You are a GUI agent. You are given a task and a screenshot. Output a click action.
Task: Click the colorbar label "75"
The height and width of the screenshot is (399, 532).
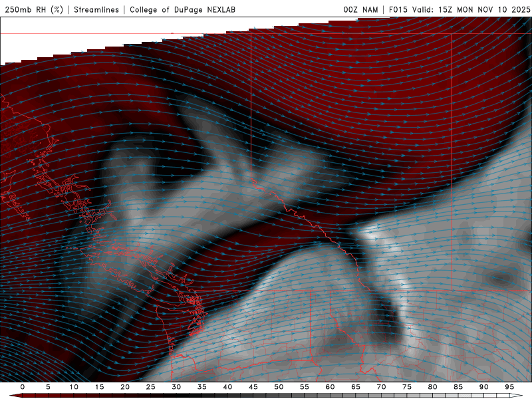click(407, 387)
